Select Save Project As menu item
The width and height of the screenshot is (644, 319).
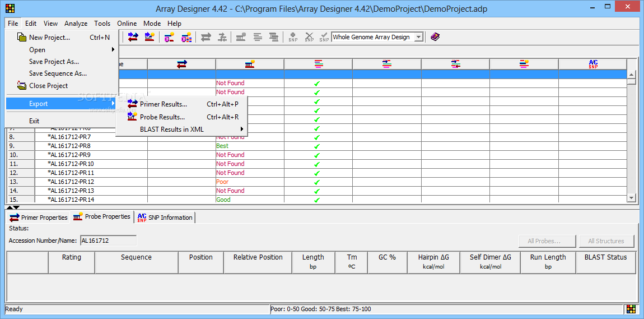(x=62, y=62)
